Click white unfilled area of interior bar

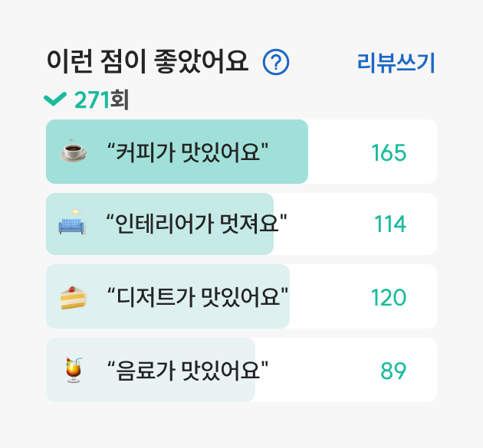pos(324,224)
